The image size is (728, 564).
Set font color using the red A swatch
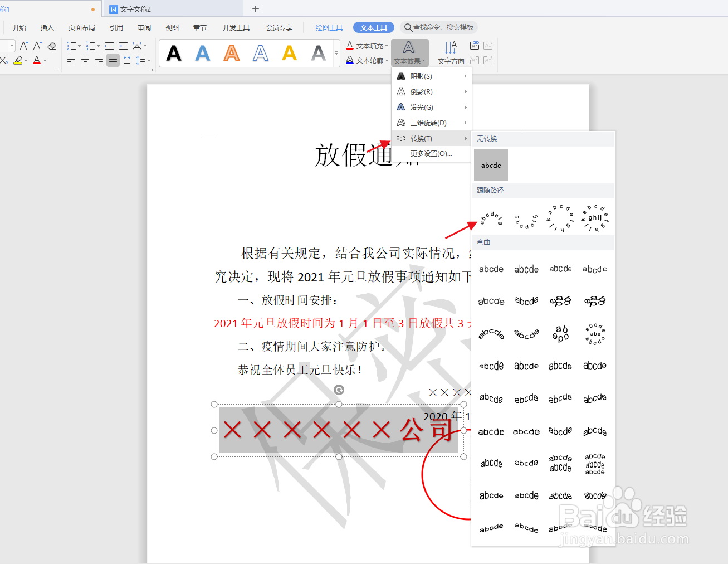pyautogui.click(x=36, y=60)
